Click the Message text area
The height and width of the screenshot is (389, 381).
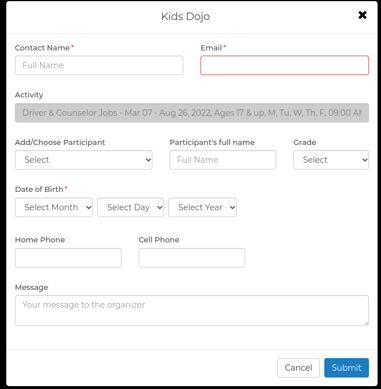click(192, 310)
